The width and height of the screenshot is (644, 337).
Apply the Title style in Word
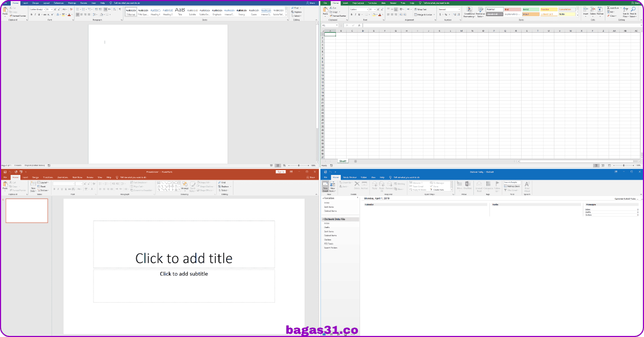click(x=180, y=12)
